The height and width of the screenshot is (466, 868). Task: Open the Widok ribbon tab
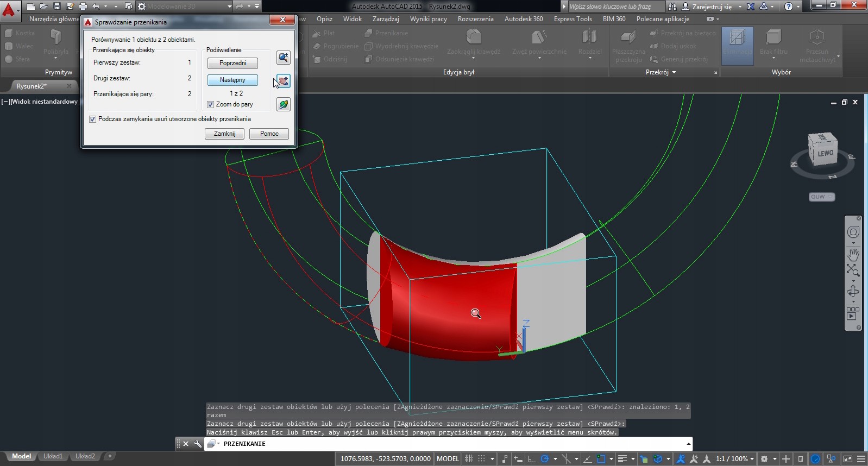click(x=352, y=19)
